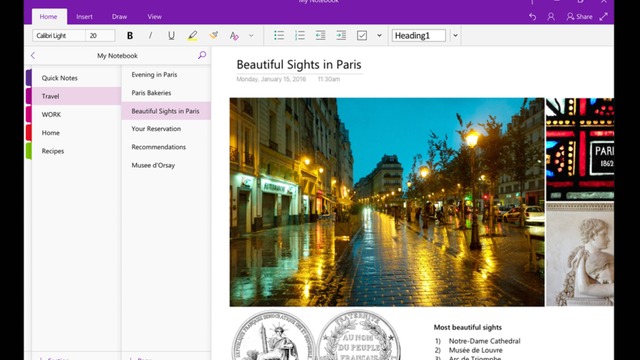640x360 pixels.
Task: Insert a numbered list
Action: click(x=300, y=36)
